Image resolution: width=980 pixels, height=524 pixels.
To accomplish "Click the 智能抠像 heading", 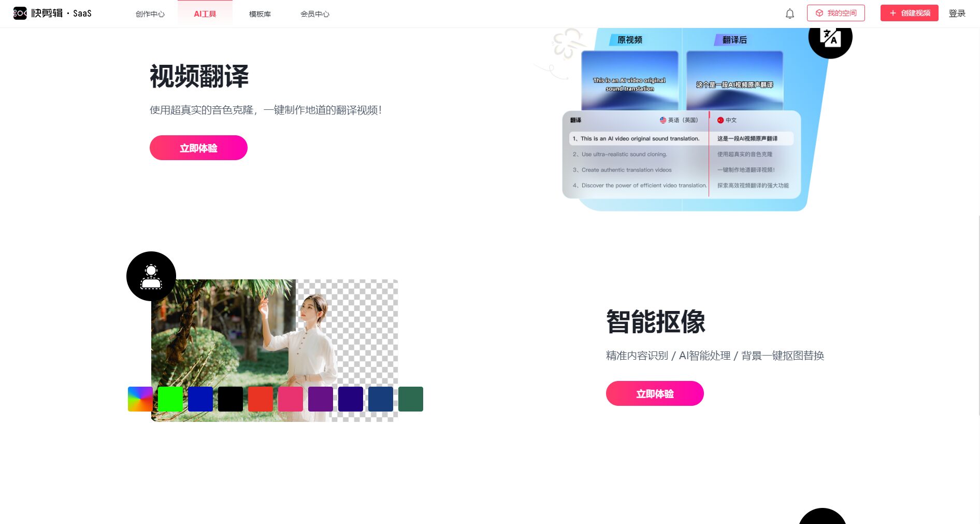I will (656, 322).
